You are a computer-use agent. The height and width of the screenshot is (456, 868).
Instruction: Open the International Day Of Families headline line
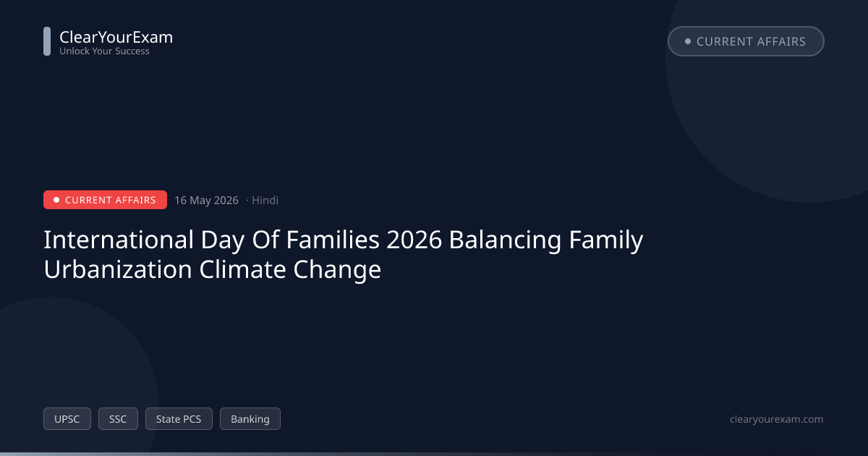click(x=344, y=240)
